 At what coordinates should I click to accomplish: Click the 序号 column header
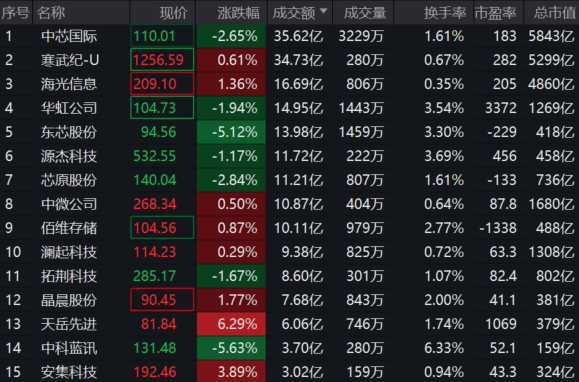pos(16,13)
